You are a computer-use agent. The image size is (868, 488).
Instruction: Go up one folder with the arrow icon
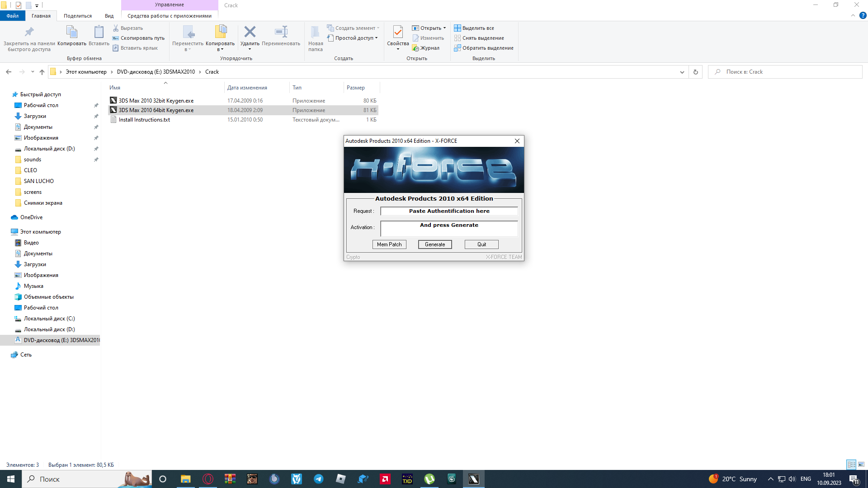point(42,72)
